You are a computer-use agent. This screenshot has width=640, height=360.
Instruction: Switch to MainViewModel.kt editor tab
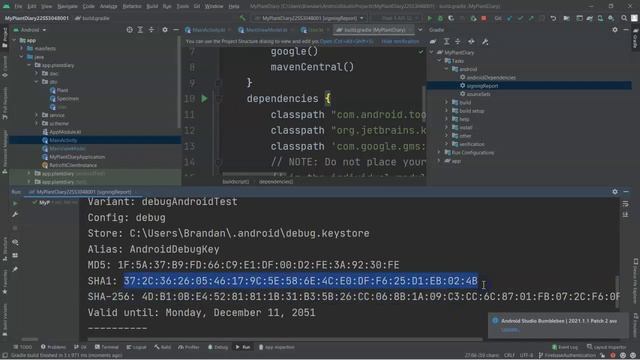pos(266,30)
